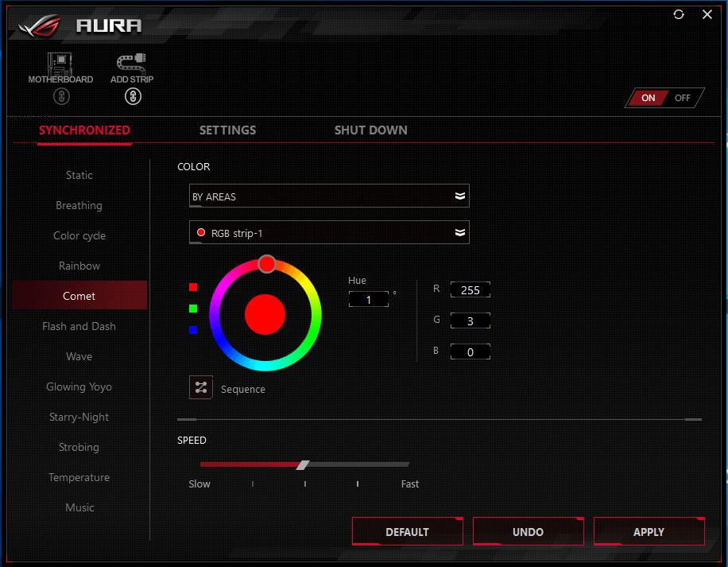Toggle sync link under Motherboard
Viewport: 728px width, 567px height.
click(x=61, y=96)
